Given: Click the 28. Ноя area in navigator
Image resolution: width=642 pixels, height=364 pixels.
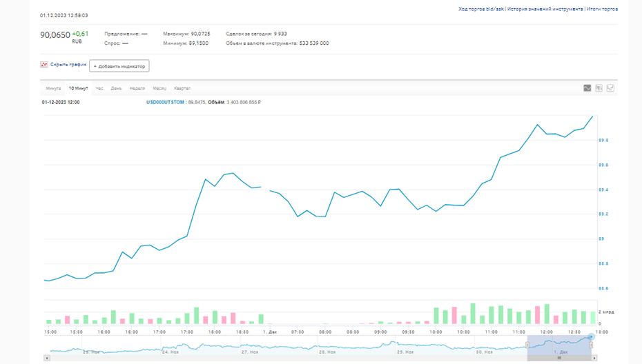Looking at the screenshot, I should pyautogui.click(x=327, y=352).
